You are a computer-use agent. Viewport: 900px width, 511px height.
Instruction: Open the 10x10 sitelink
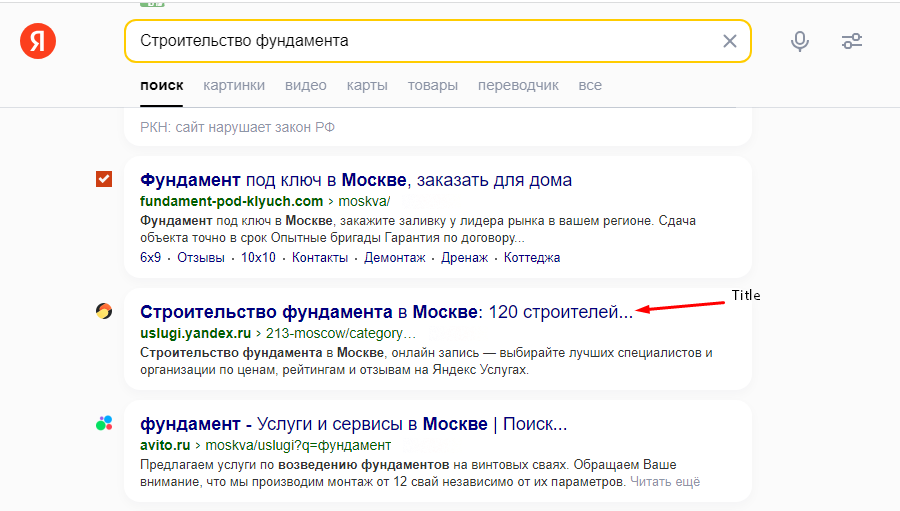tap(258, 258)
